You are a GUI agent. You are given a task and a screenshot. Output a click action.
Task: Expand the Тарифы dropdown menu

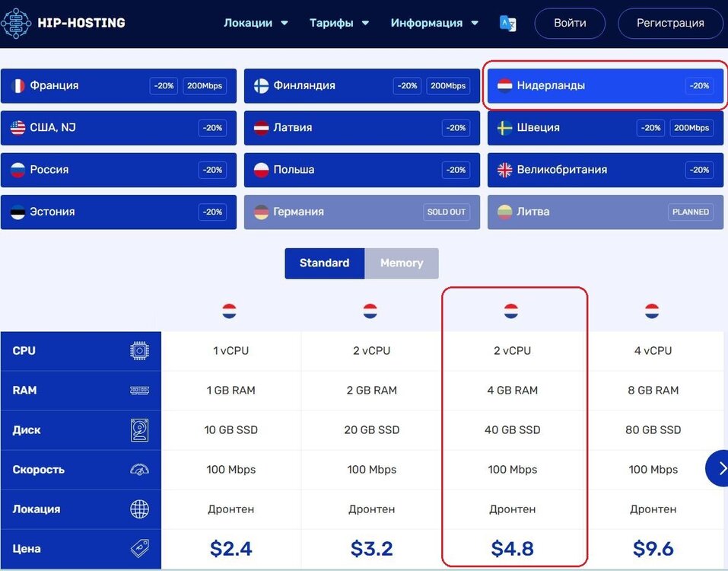tap(339, 24)
